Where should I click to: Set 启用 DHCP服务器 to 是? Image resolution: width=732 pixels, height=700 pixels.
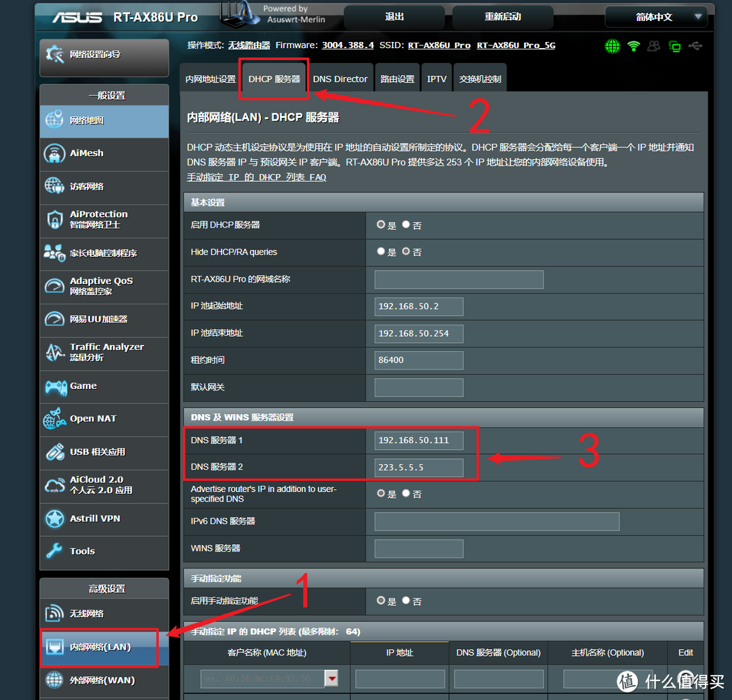(x=381, y=224)
